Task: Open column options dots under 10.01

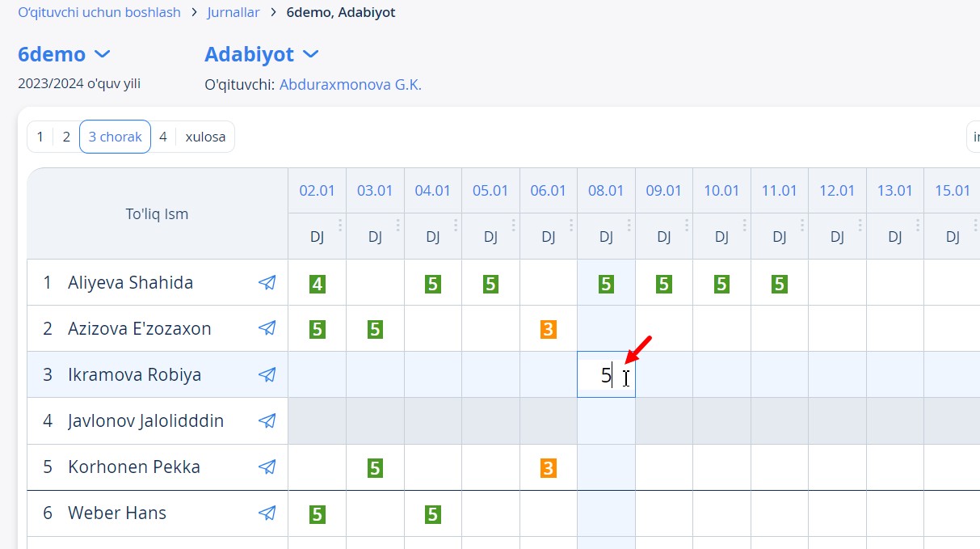Action: (x=745, y=225)
